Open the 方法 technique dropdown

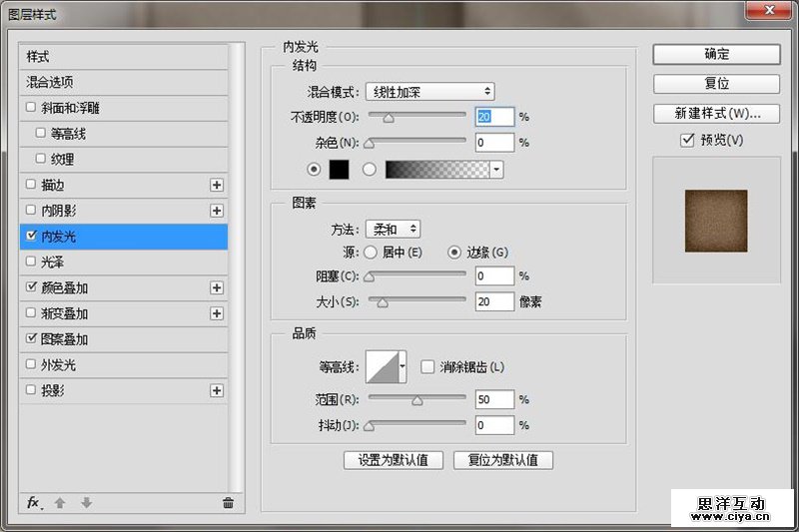coord(393,230)
